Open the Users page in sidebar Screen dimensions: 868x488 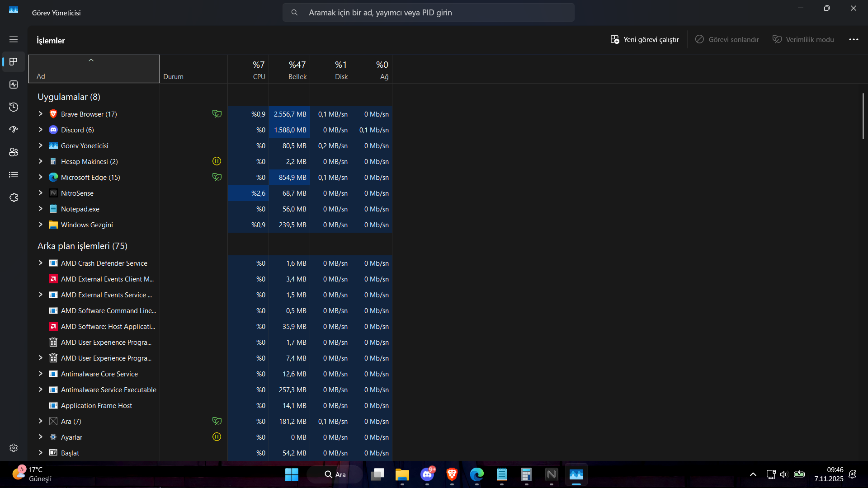[x=14, y=152]
